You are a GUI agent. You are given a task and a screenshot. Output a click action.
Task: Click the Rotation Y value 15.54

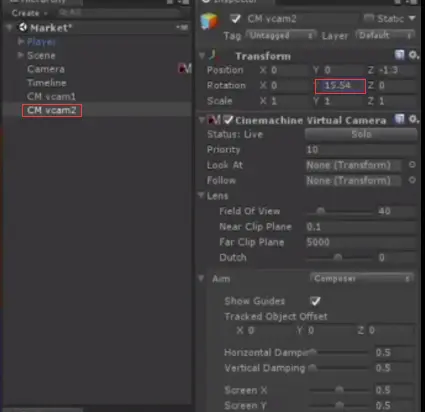[340, 86]
